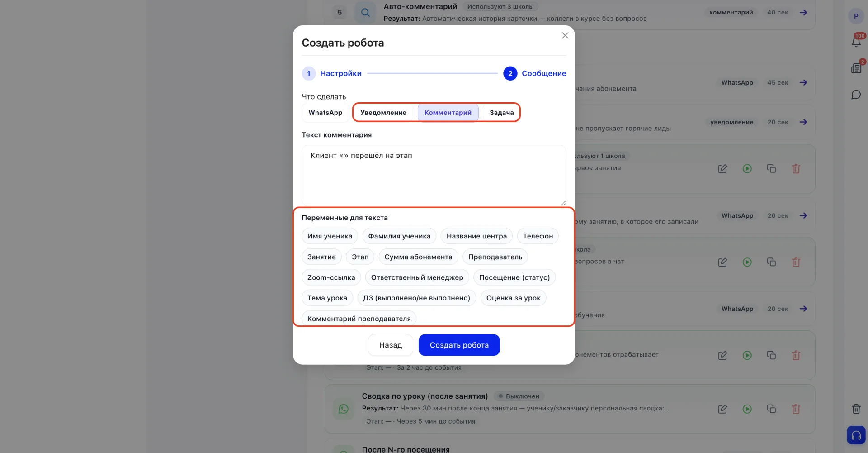Open the chat bubble icon in sidebar
This screenshot has width=868, height=453.
(856, 95)
